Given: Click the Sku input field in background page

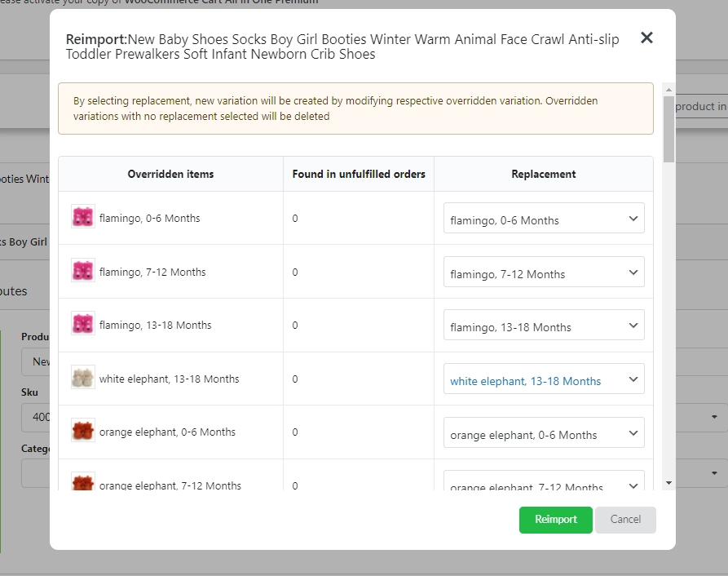Looking at the screenshot, I should [36, 417].
